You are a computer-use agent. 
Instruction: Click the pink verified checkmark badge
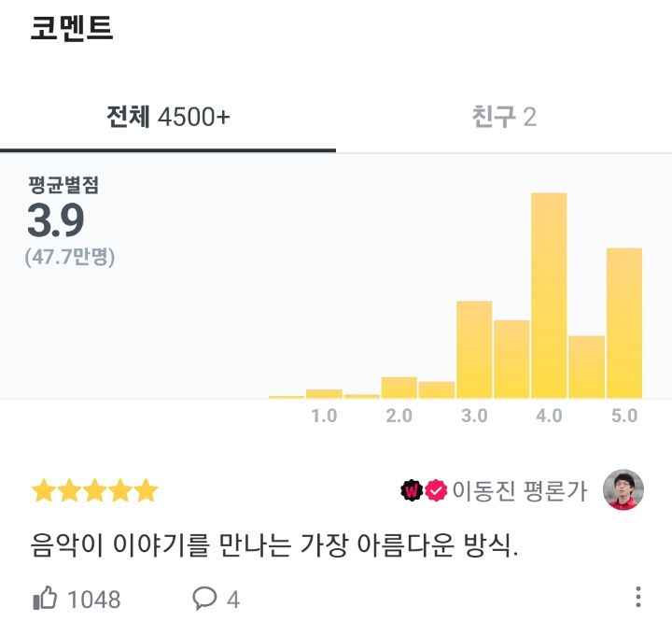click(x=436, y=490)
